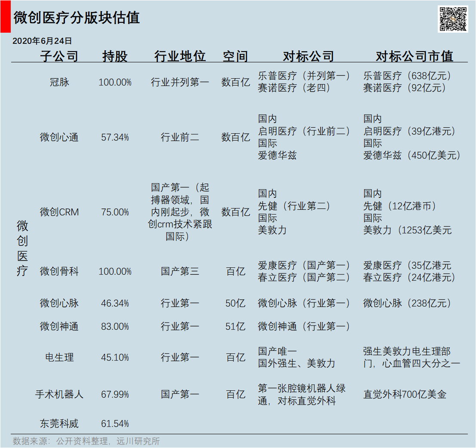Click "100.00%" in the 冠脉 row
Image resolution: width=476 pixels, height=448 pixels.
point(115,82)
